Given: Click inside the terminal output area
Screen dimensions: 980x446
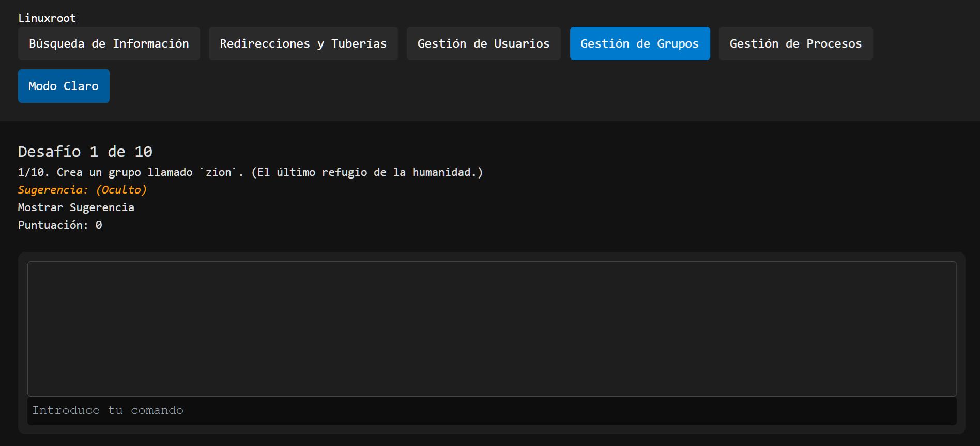Looking at the screenshot, I should 492,329.
